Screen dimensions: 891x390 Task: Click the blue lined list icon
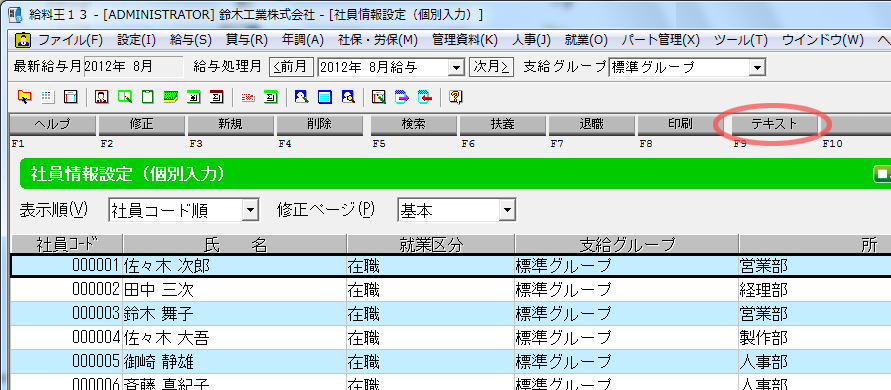point(325,97)
